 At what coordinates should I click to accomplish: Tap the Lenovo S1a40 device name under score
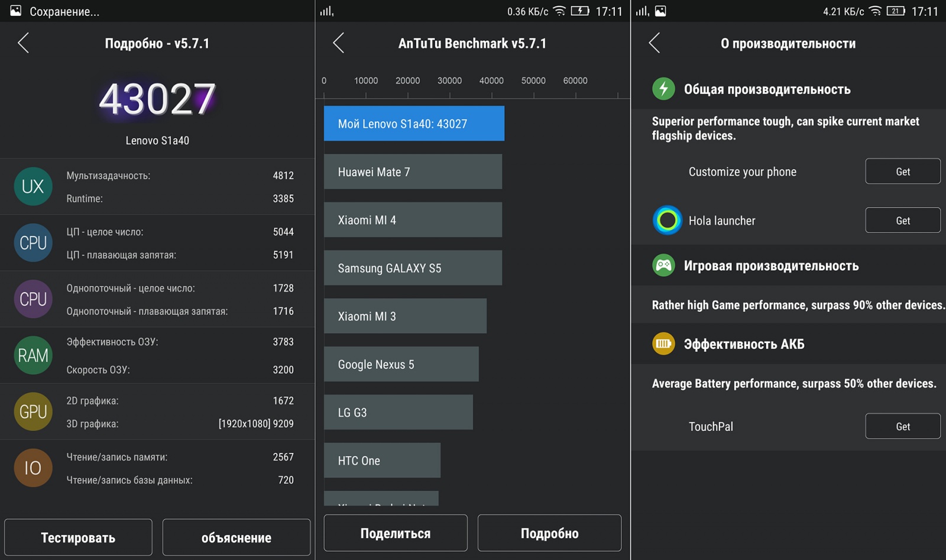(157, 140)
